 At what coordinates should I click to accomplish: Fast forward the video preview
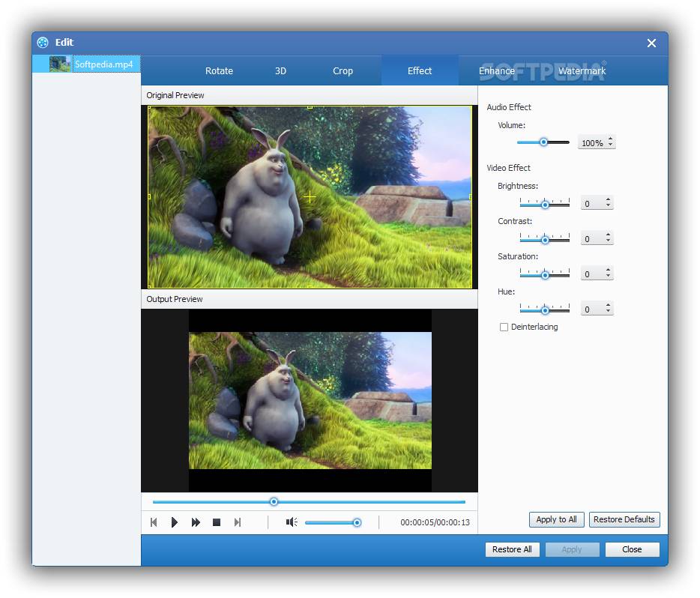click(x=196, y=522)
